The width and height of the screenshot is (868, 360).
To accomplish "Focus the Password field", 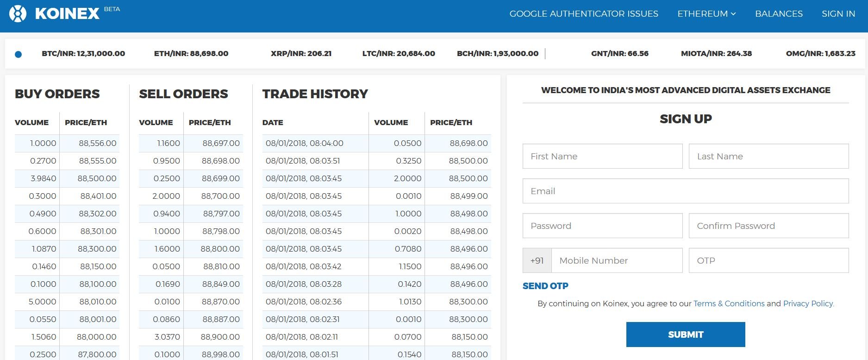I will [602, 226].
